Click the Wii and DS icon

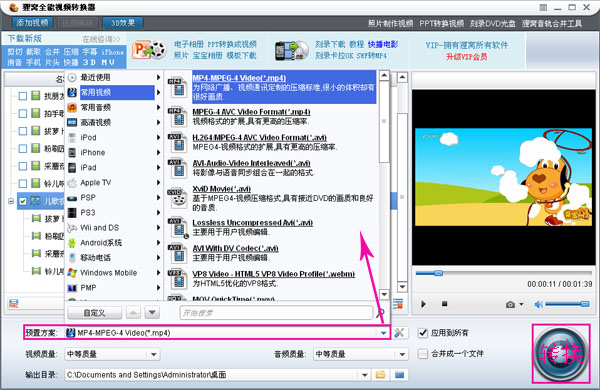[x=72, y=228]
